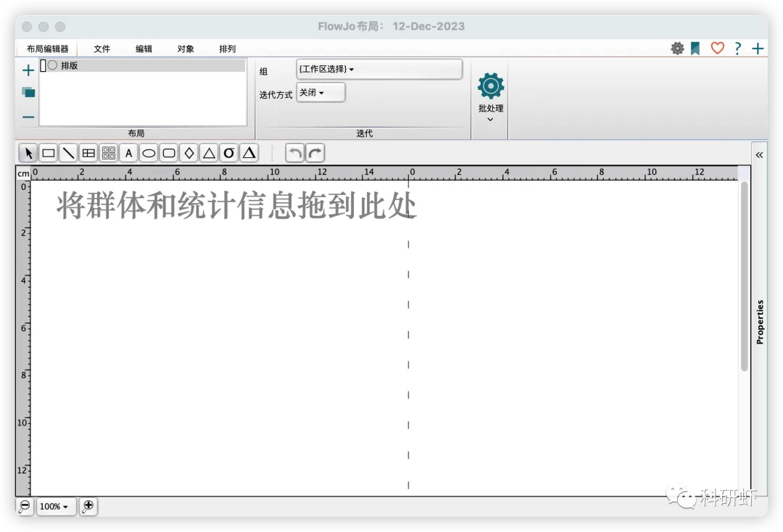Image resolution: width=783 pixels, height=532 pixels.
Task: Open help with the question mark icon
Action: pos(737,49)
